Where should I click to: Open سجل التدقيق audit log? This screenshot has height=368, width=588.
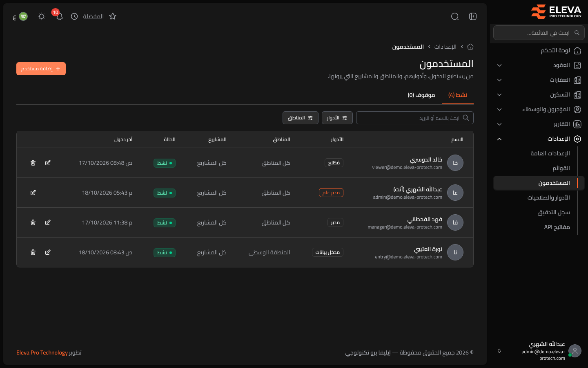click(554, 212)
